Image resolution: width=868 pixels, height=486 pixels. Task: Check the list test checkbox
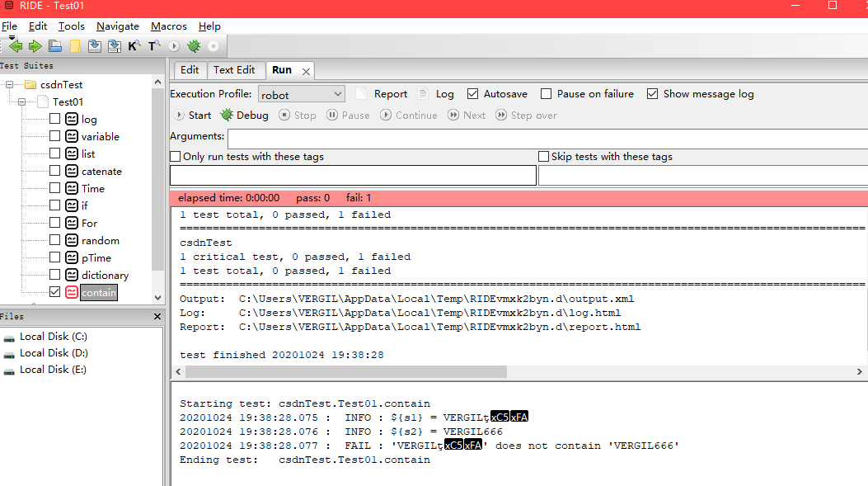[54, 153]
